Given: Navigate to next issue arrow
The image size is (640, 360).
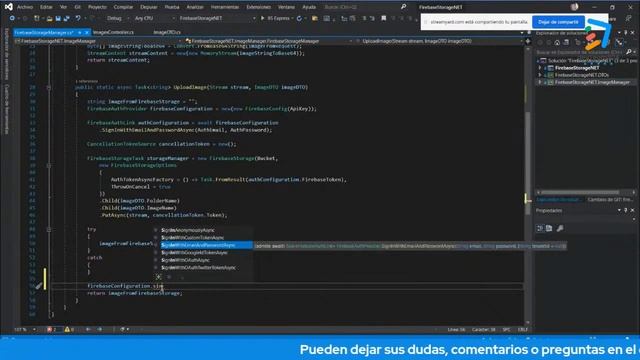Looking at the screenshot, I should (100, 329).
